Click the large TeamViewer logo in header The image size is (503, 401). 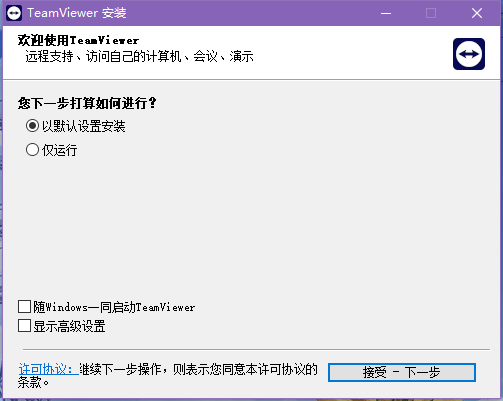469,54
